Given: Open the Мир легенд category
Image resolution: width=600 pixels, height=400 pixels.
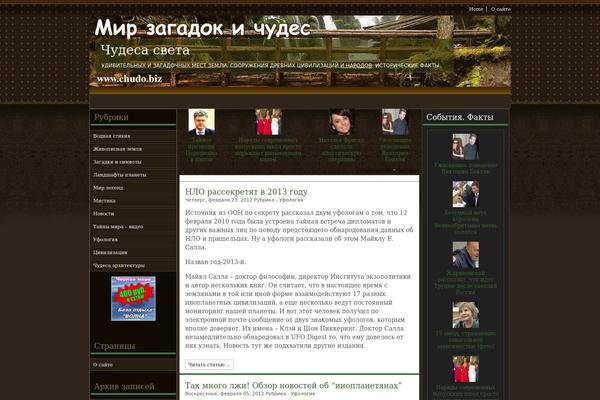Looking at the screenshot, I should tap(108, 188).
